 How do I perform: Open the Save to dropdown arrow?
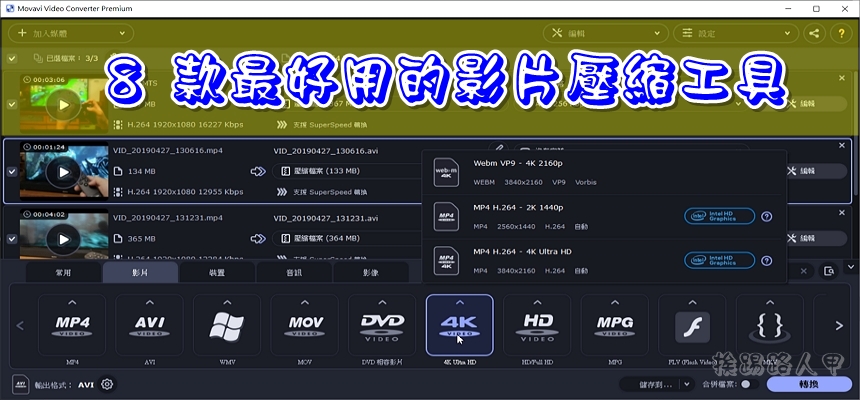[x=686, y=384]
